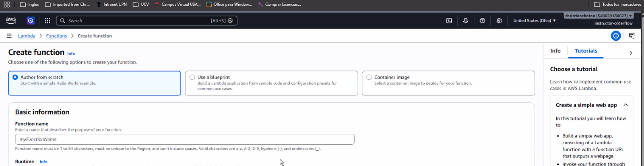Select Container image option
644x166 pixels.
(448, 83)
